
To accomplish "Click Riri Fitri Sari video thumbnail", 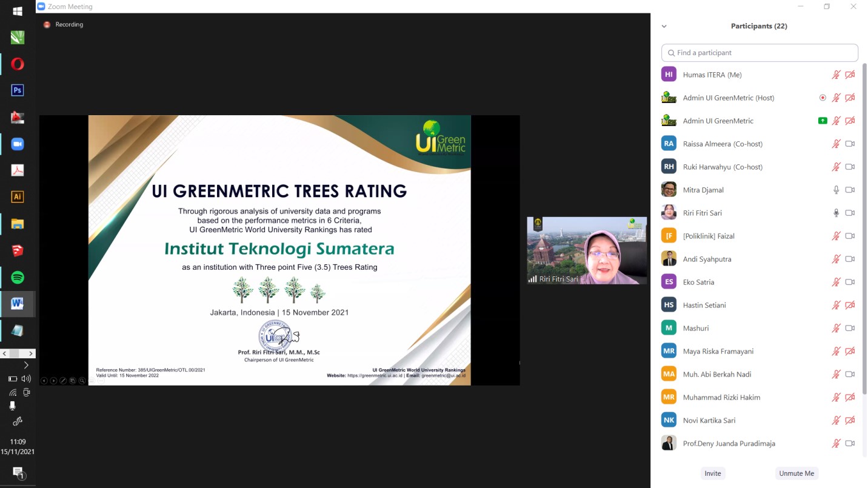I will pyautogui.click(x=587, y=250).
